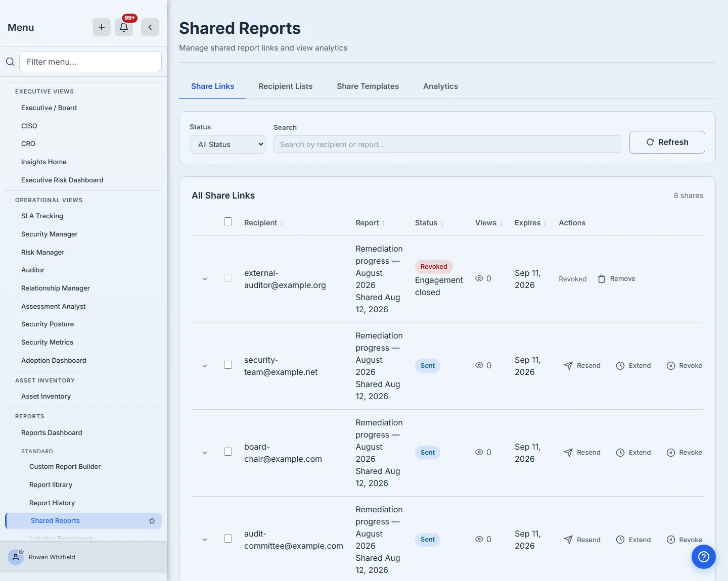This screenshot has width=728, height=581.
Task: Sort by Recipient column arrow
Action: tap(282, 223)
